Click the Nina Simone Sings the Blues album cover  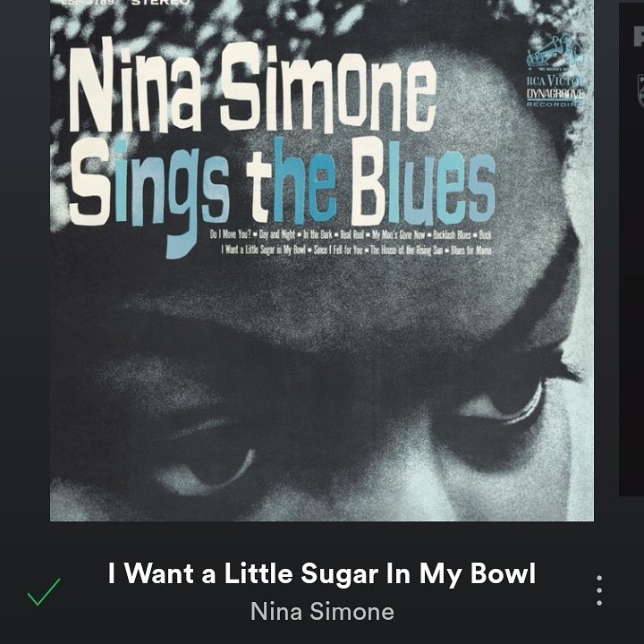322,260
